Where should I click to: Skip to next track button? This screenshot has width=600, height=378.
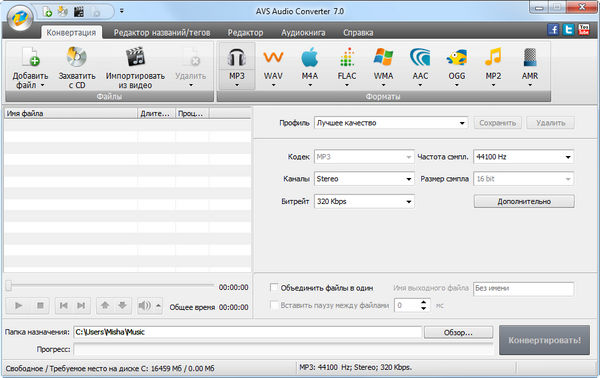click(81, 305)
